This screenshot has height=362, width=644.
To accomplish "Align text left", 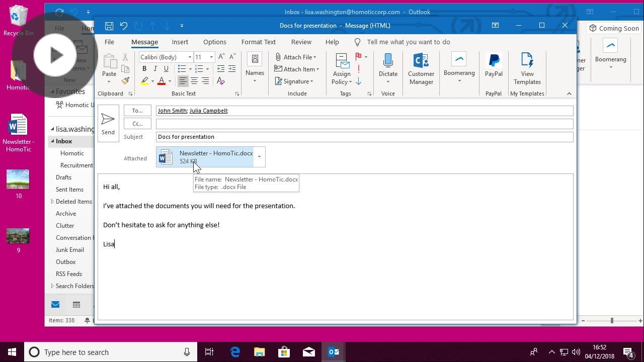I will (183, 81).
